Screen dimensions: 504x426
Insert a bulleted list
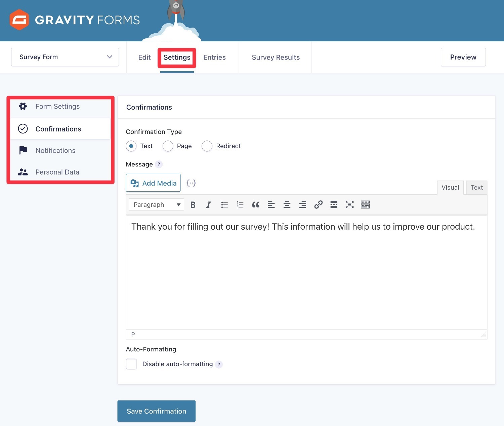click(224, 205)
